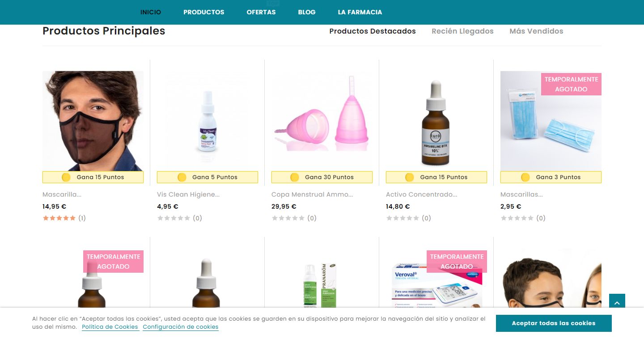Click the star rating under Mascarilla 14,95 €
The height and width of the screenshot is (339, 644).
point(59,218)
